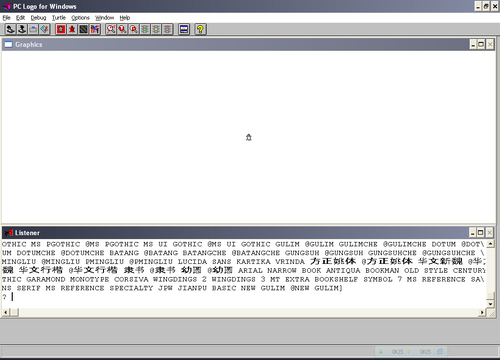Click the yellow traffic light icon
500x360 pixels.
156,29
